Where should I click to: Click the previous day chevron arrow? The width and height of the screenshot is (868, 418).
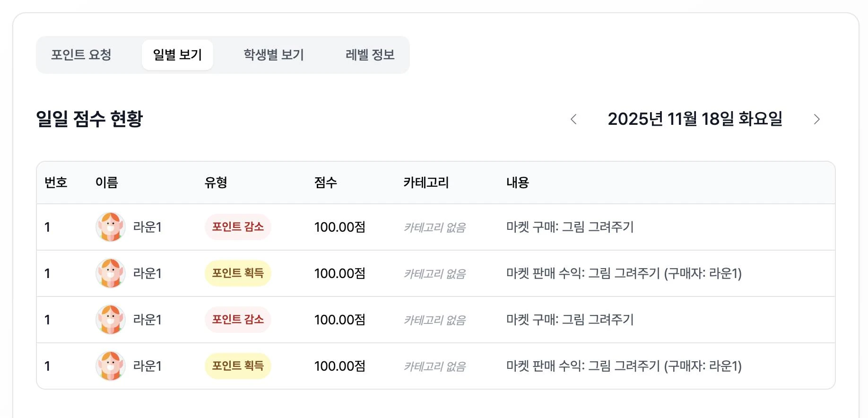point(573,119)
